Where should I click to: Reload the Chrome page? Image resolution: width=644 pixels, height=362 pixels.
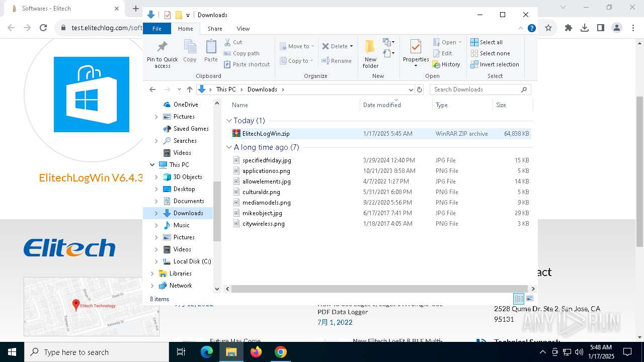(x=43, y=28)
